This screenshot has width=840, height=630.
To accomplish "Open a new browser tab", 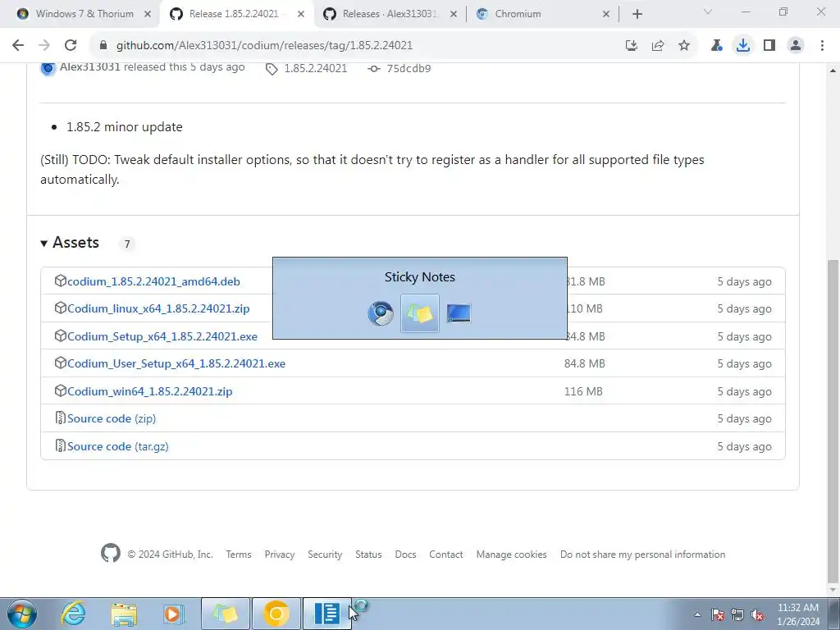I will pyautogui.click(x=637, y=14).
